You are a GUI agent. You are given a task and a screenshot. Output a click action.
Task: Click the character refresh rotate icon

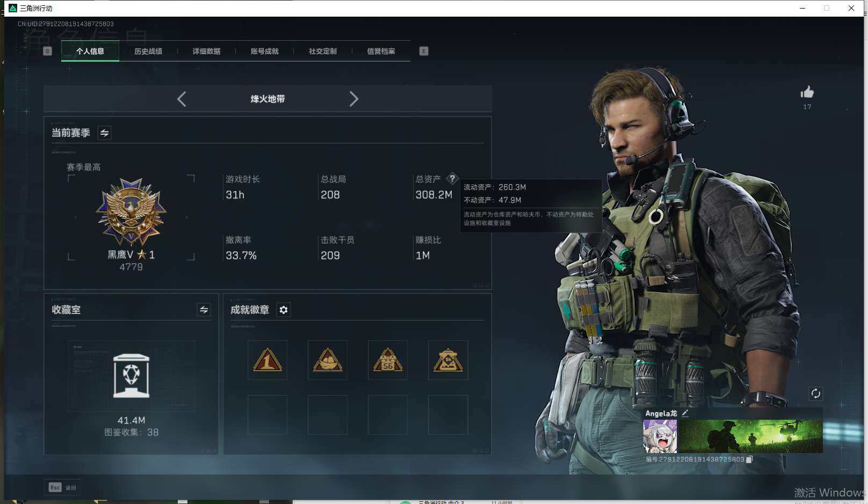(x=815, y=393)
